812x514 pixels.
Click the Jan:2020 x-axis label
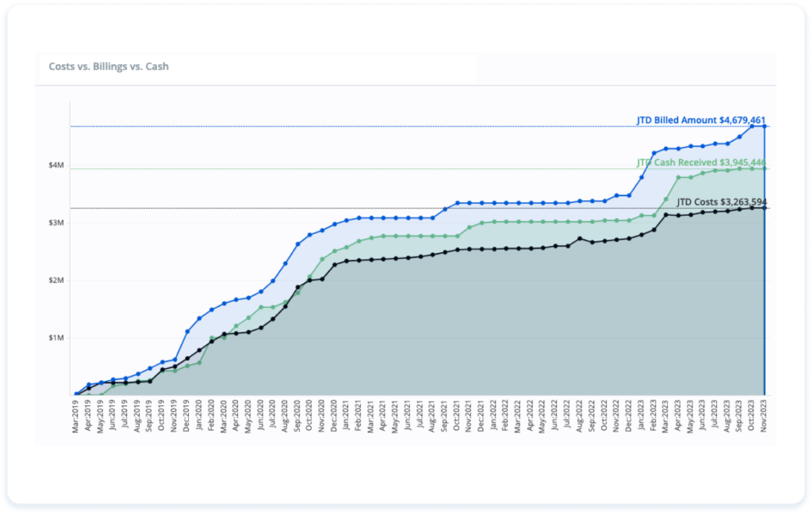click(198, 416)
